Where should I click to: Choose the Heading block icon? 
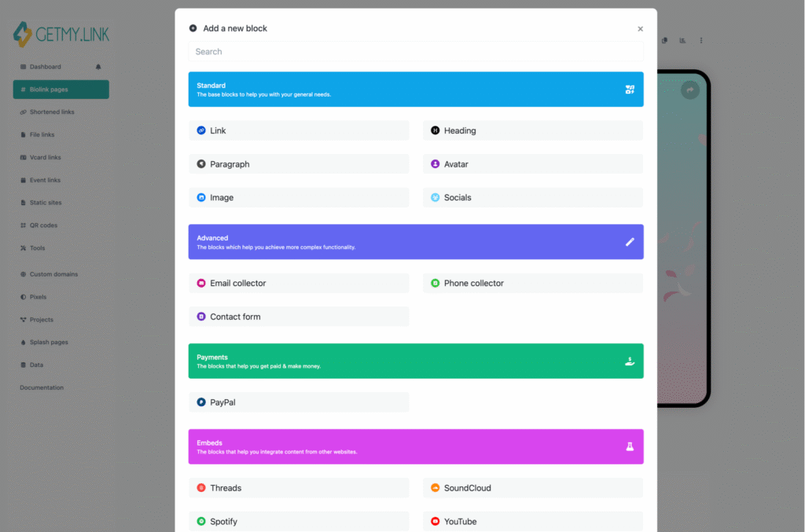(435, 130)
